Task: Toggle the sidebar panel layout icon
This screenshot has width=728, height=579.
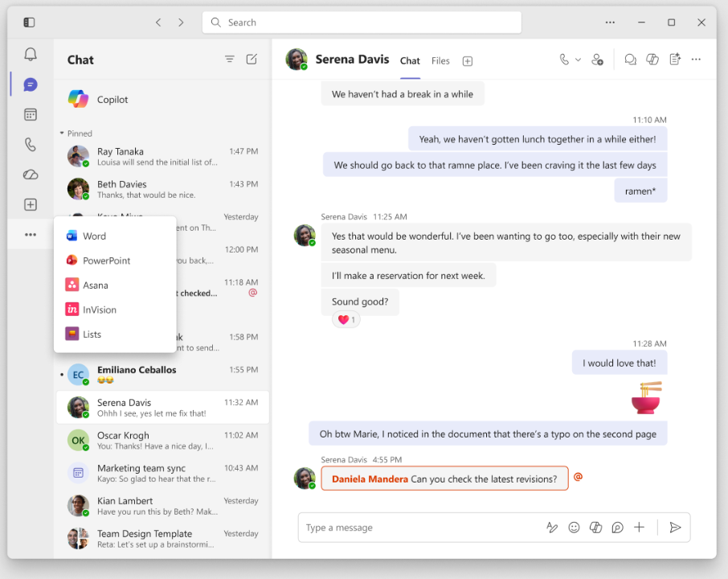Action: click(x=29, y=23)
